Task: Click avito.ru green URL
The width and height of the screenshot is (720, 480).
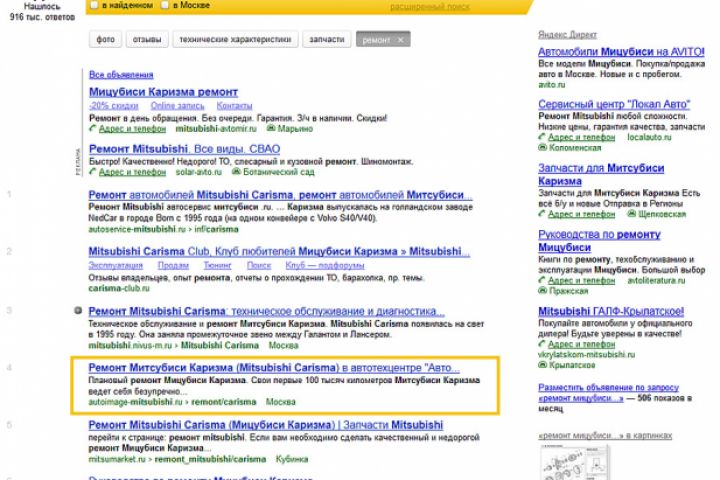Action: tap(552, 85)
